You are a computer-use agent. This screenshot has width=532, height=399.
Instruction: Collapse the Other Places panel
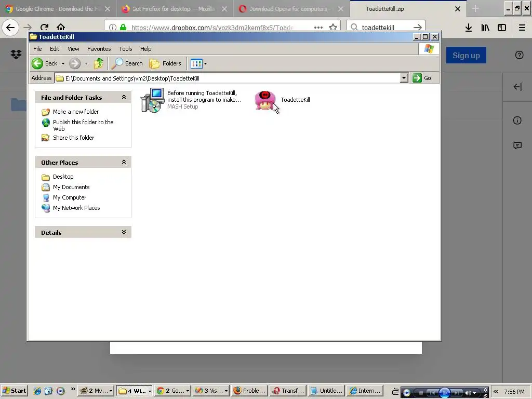pyautogui.click(x=124, y=162)
